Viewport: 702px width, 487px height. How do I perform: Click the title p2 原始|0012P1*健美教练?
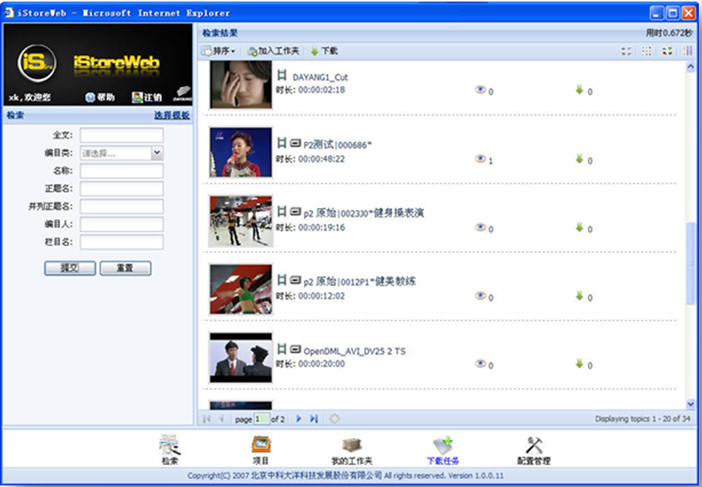point(360,282)
